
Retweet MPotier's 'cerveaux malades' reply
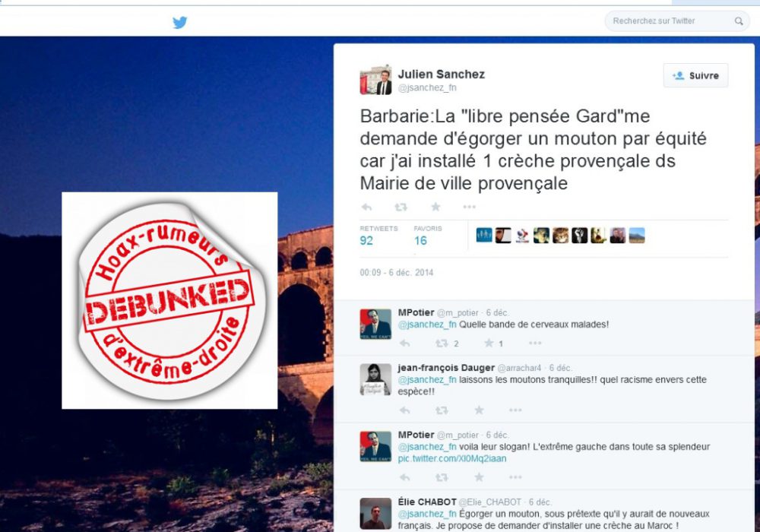coord(441,343)
